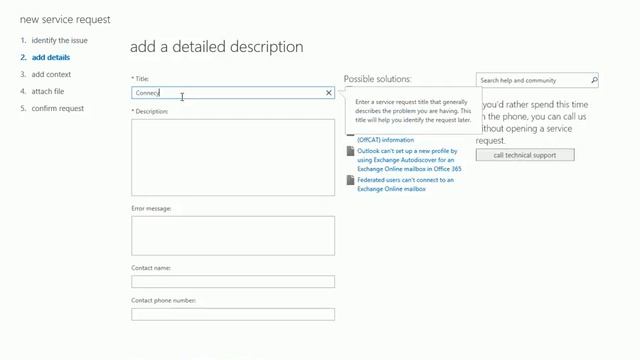Viewport: 640px width, 360px height.
Task: Click the add a detailed description heading
Action: tap(217, 47)
